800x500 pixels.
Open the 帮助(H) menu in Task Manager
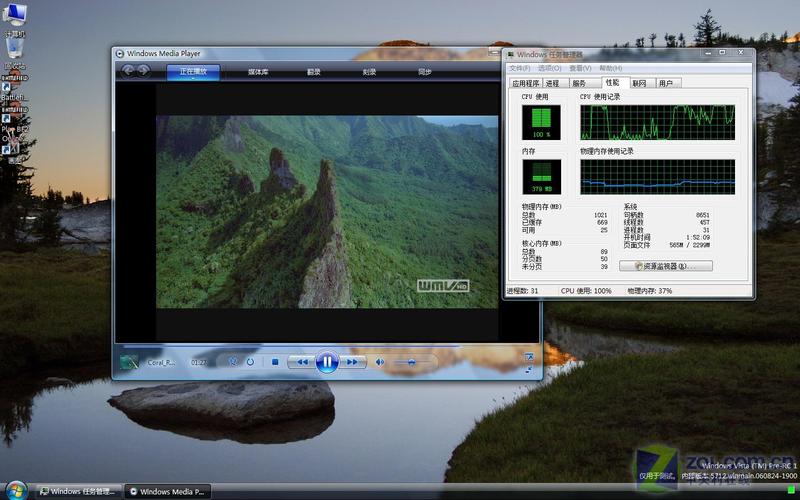(610, 68)
